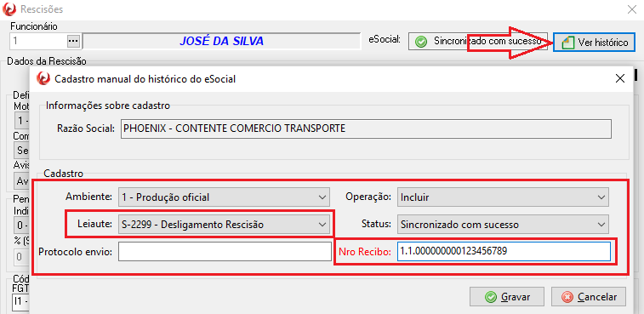This screenshot has width=644, height=314.
Task: Click the JOSÉ DA SILVA name field
Action: coord(222,41)
